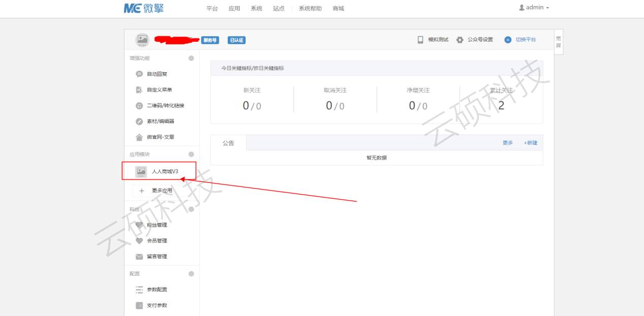
Task: Click the 公众号设置 gear icon
Action: click(460, 40)
